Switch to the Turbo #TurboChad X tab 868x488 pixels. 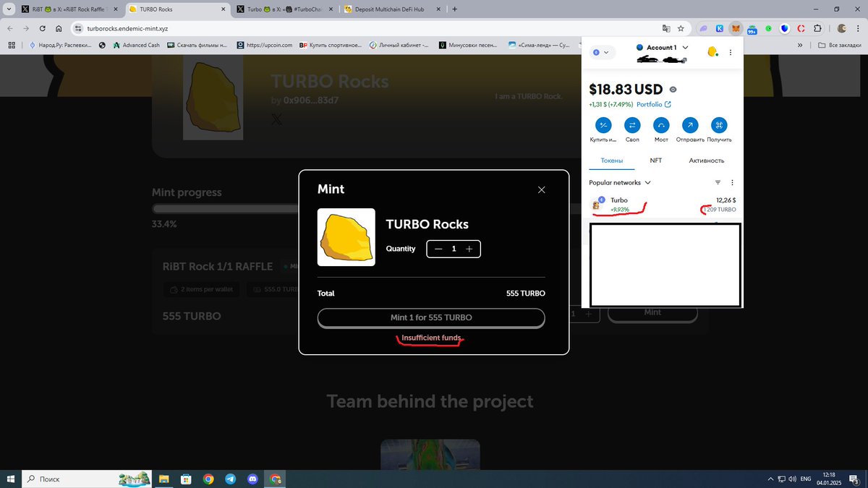(x=286, y=9)
